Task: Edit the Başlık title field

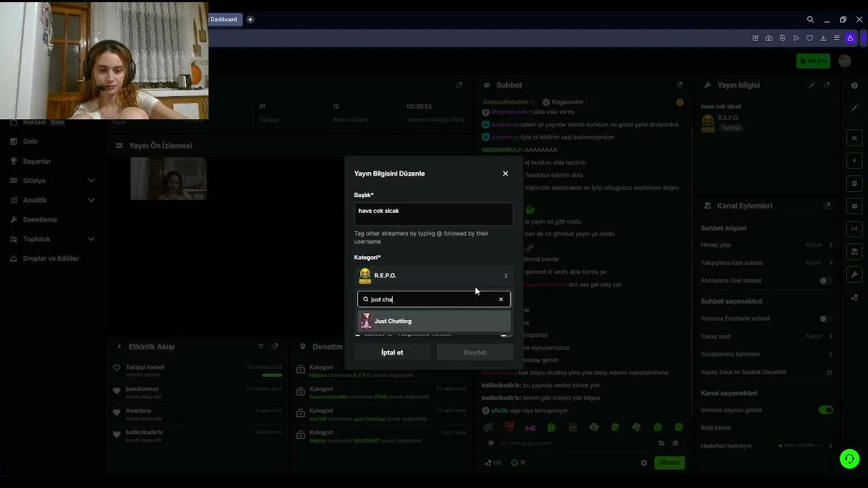Action: click(x=433, y=214)
